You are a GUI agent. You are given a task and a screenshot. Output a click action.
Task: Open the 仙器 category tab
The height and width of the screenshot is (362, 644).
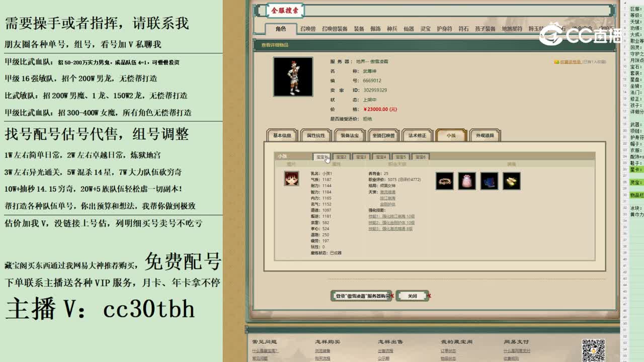(409, 29)
